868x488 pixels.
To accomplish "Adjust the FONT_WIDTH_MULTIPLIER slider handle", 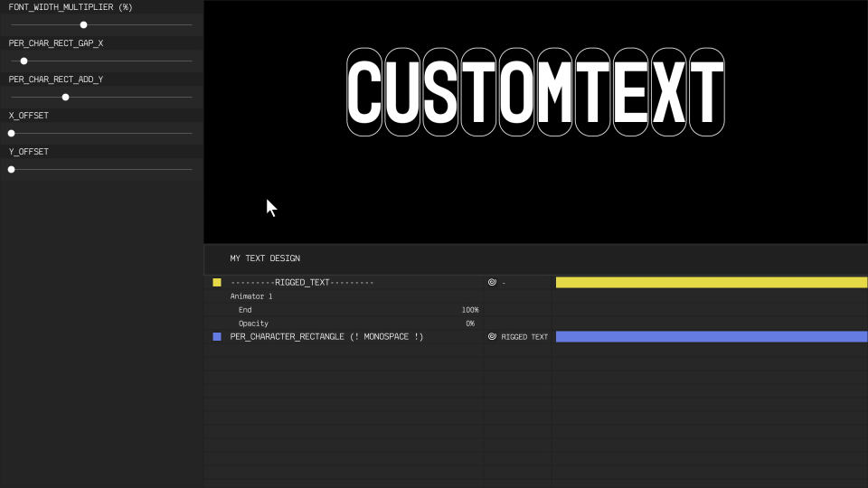I will 83,25.
